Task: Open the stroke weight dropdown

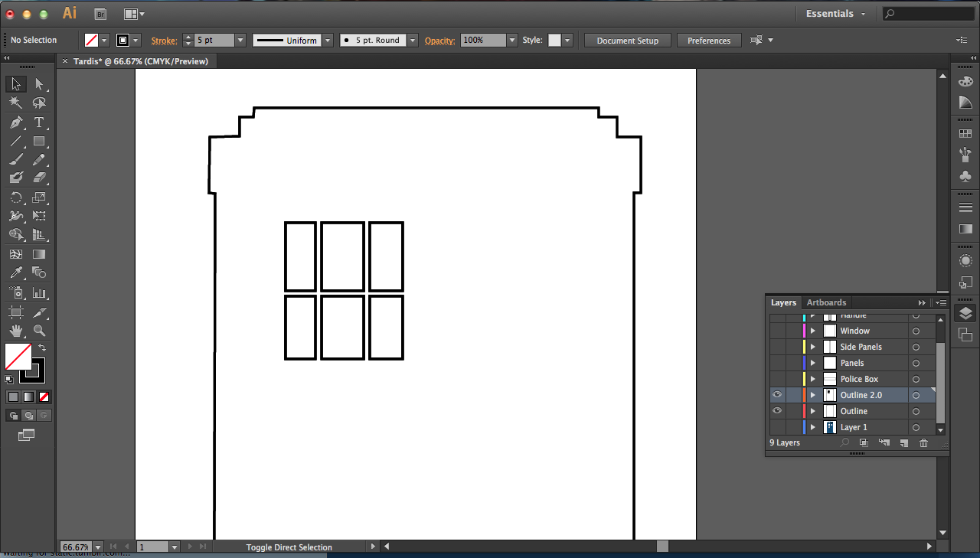Action: [240, 41]
